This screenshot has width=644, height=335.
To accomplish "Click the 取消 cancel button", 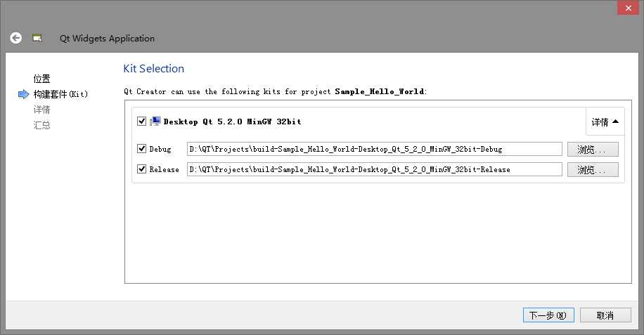I will (x=605, y=315).
